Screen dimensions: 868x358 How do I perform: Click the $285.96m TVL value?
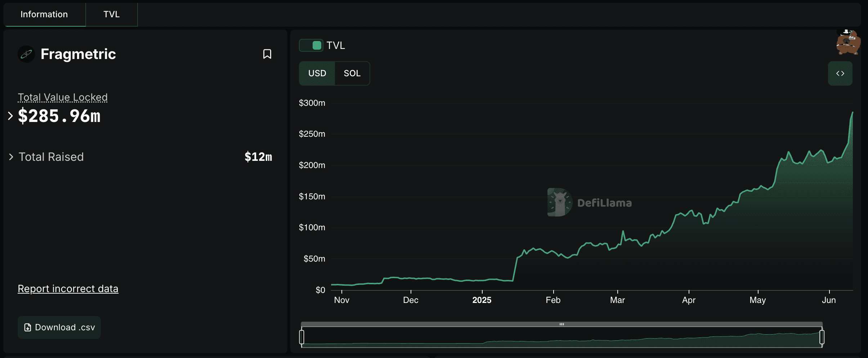(59, 116)
